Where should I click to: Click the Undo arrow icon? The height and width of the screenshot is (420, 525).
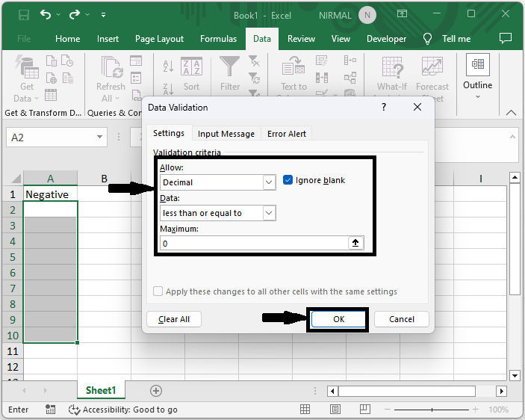(46, 14)
